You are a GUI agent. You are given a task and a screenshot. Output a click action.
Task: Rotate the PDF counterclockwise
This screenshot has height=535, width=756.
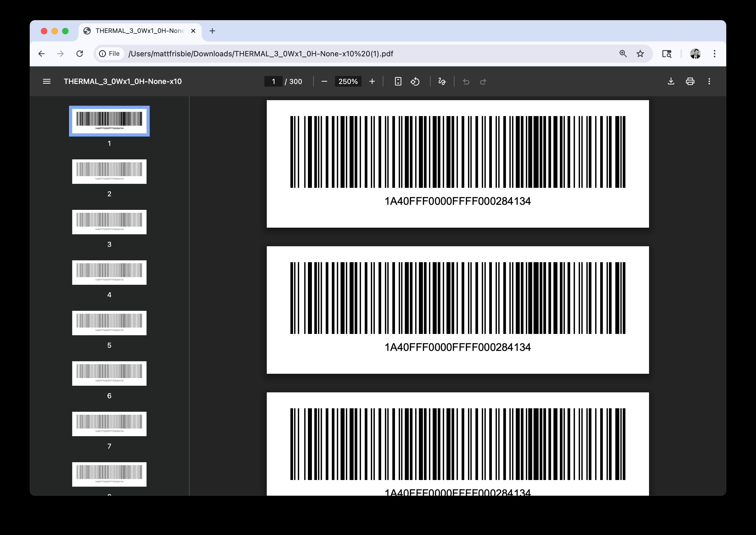click(x=415, y=81)
